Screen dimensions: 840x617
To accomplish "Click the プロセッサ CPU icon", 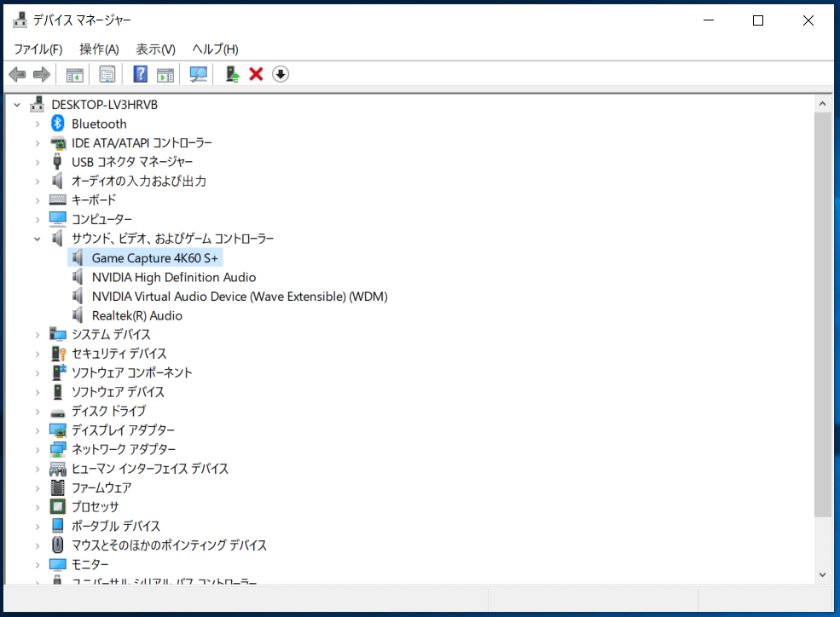I will coord(57,507).
